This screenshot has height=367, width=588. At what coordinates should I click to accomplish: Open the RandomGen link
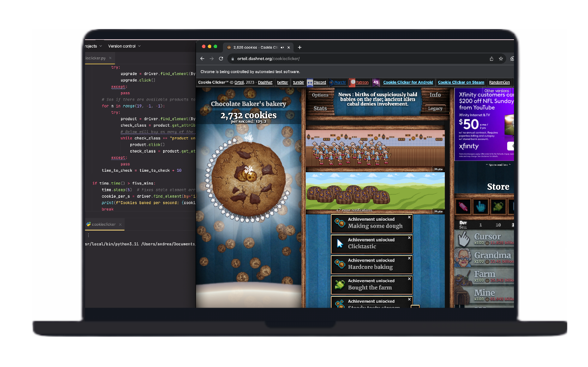pos(499,82)
